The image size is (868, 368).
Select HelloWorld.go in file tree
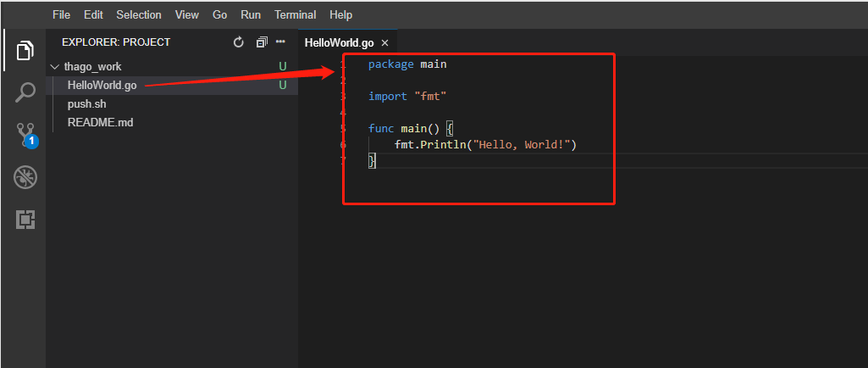(172, 85)
